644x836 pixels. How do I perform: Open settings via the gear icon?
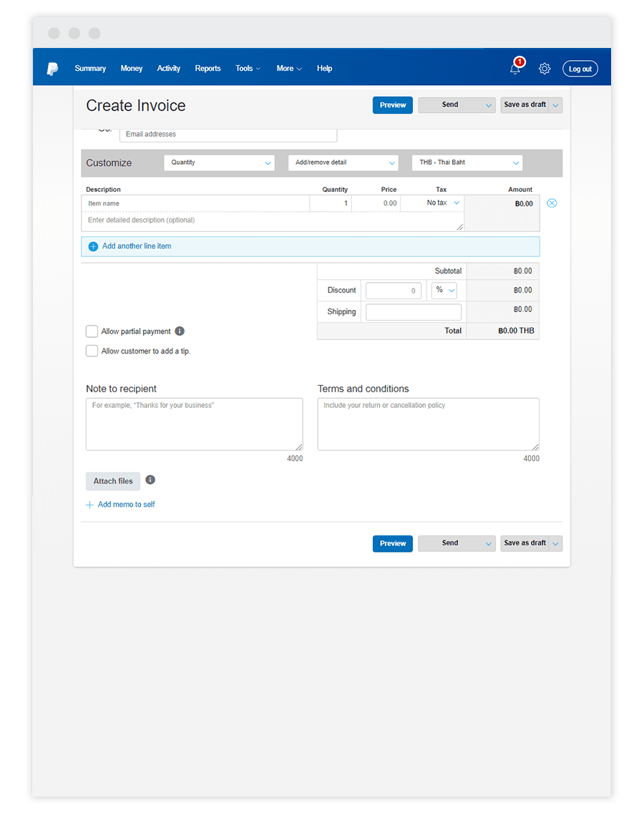545,69
